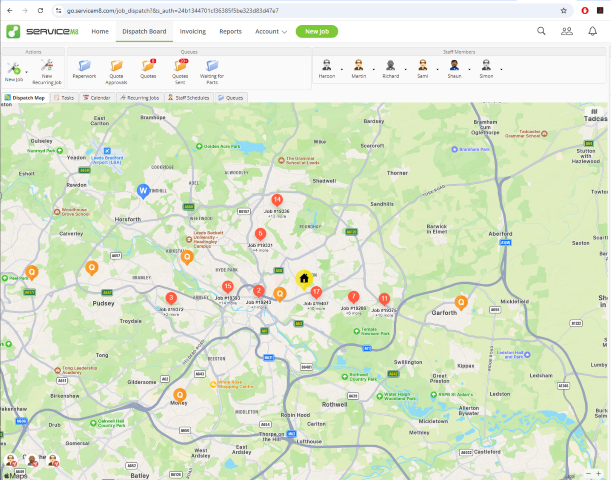The width and height of the screenshot is (611, 480).
Task: Click the New Job wrench icon
Action: pyautogui.click(x=14, y=69)
